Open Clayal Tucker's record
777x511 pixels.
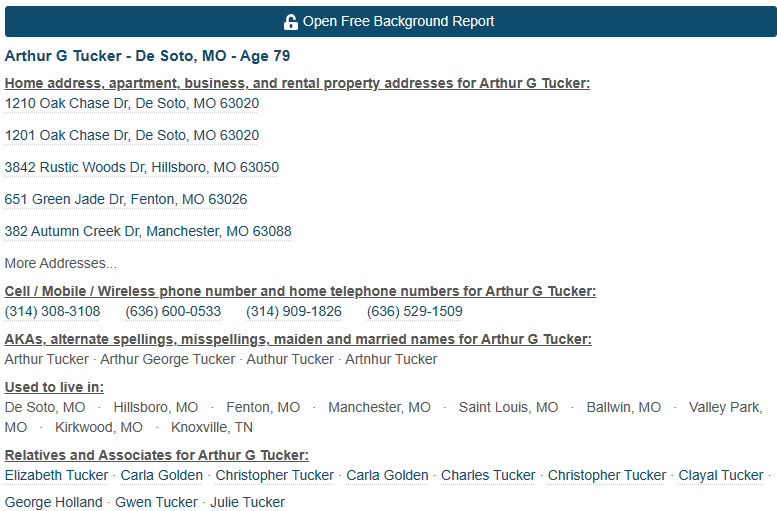point(721,475)
